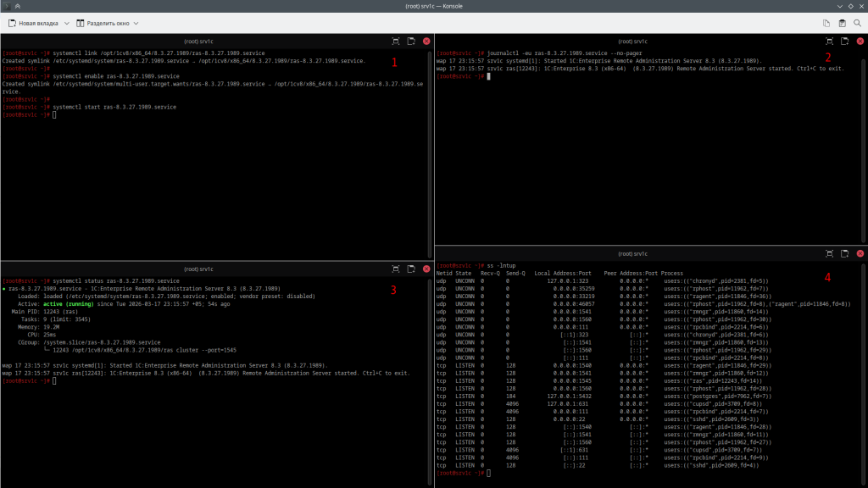Click the paste clipboard icon in the toolbar
Screen dimensions: 868x488
(842, 23)
